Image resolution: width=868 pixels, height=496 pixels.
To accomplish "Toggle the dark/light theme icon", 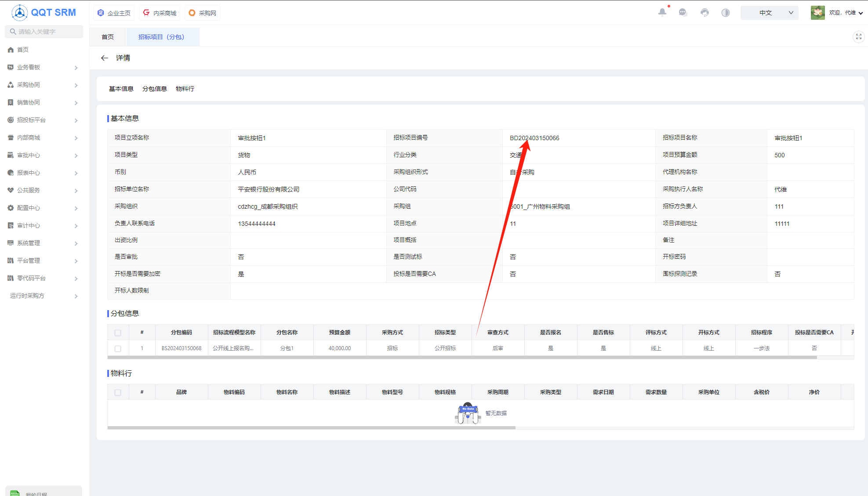I will click(x=726, y=12).
